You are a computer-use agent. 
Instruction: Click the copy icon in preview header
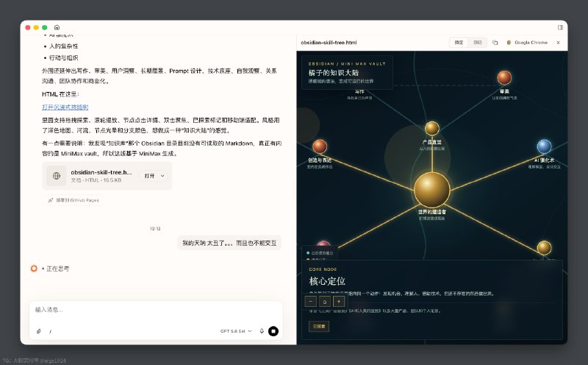(495, 43)
